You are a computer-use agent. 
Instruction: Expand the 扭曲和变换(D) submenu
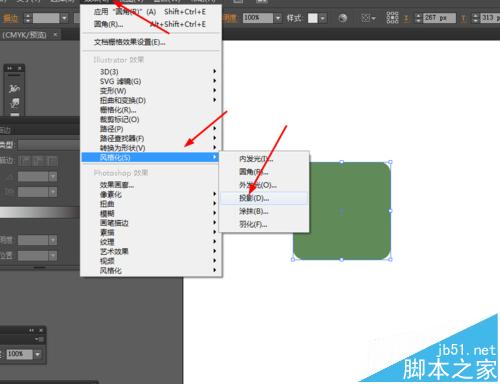pyautogui.click(x=150, y=100)
